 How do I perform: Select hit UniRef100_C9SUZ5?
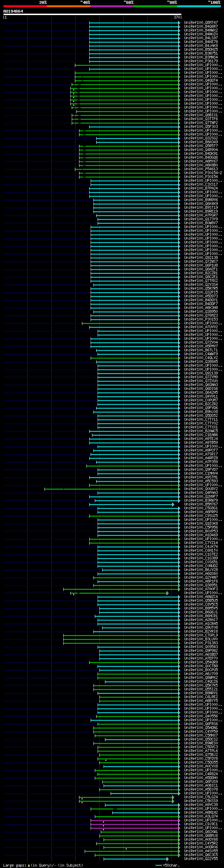[x=201, y=516]
